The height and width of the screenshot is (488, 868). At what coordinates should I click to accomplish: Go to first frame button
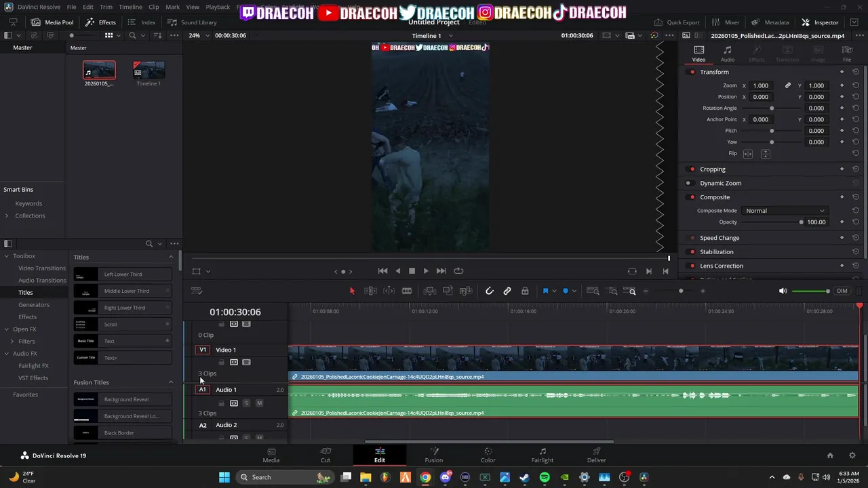pyautogui.click(x=382, y=271)
